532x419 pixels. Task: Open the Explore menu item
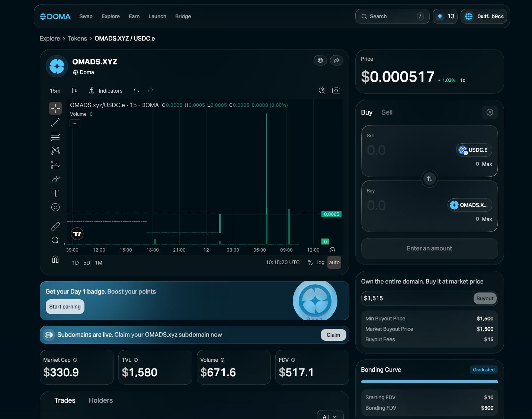(x=110, y=16)
